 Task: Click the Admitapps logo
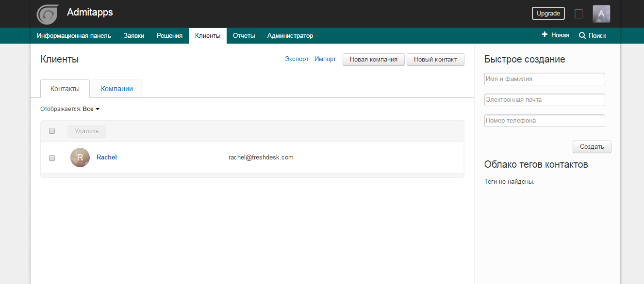click(47, 14)
